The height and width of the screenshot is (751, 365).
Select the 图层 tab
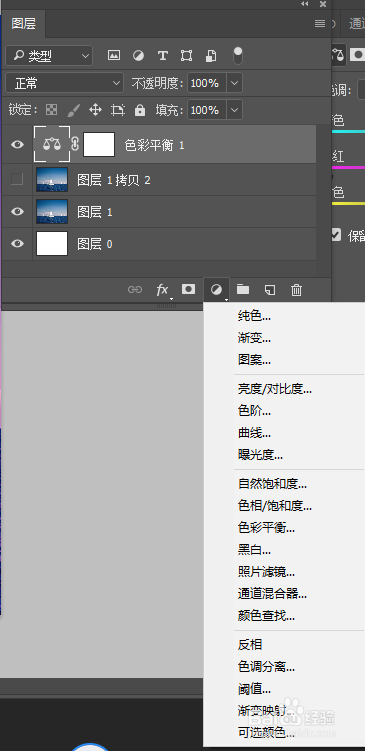pos(23,23)
